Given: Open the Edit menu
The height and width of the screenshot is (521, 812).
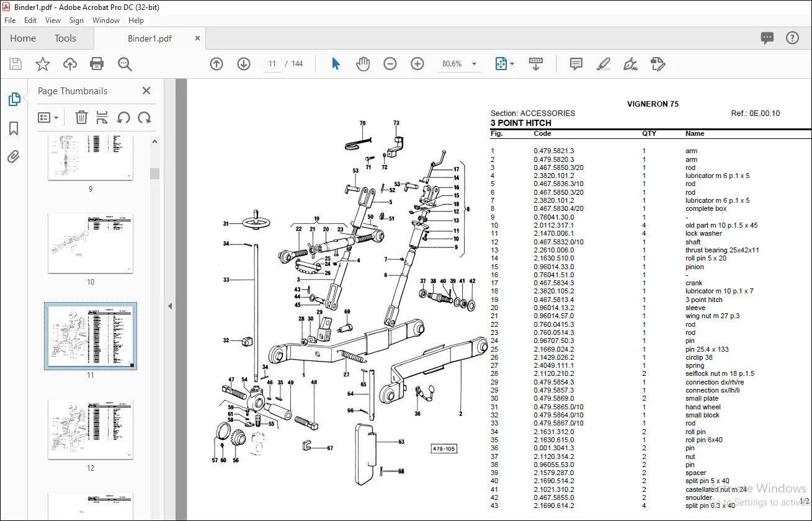Looking at the screenshot, I should 30,20.
